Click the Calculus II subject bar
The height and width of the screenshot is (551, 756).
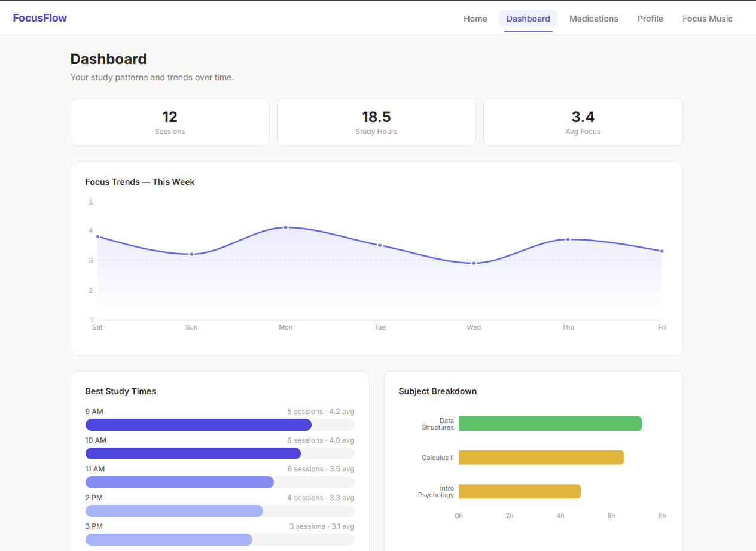click(541, 458)
